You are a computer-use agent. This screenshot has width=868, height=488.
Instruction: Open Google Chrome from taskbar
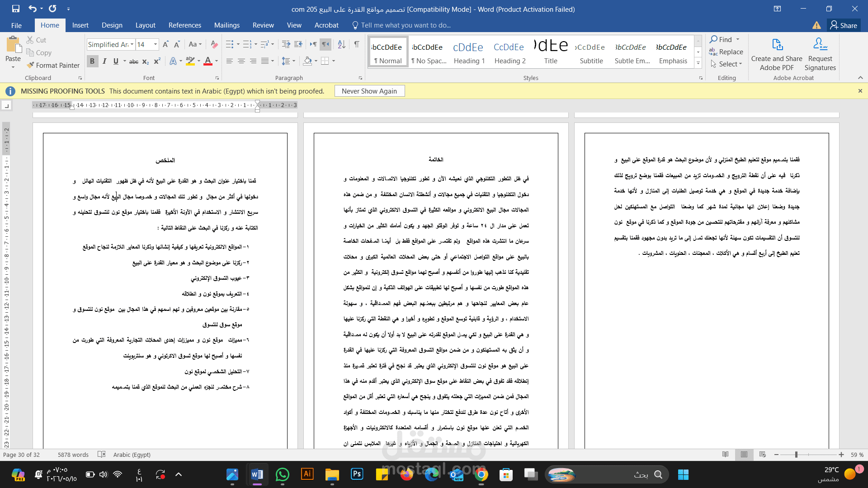point(481,474)
